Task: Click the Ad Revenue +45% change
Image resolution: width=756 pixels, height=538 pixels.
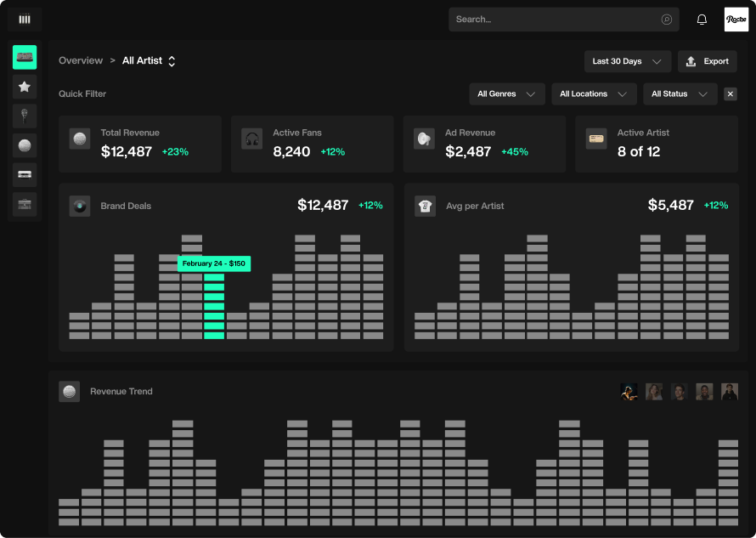Action: (515, 152)
